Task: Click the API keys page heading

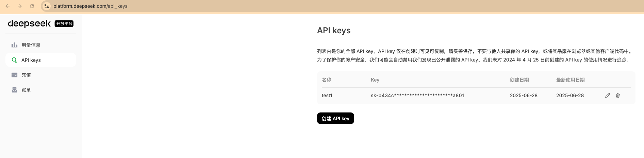Action: pos(334,31)
